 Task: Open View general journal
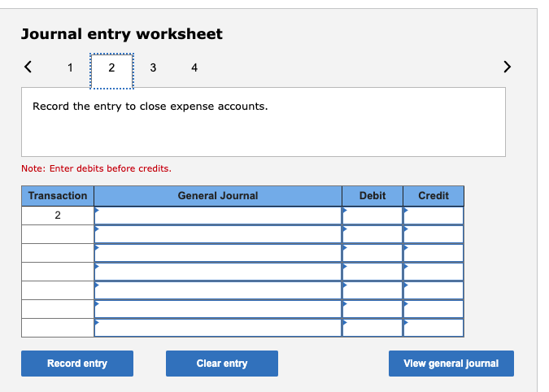tap(451, 364)
